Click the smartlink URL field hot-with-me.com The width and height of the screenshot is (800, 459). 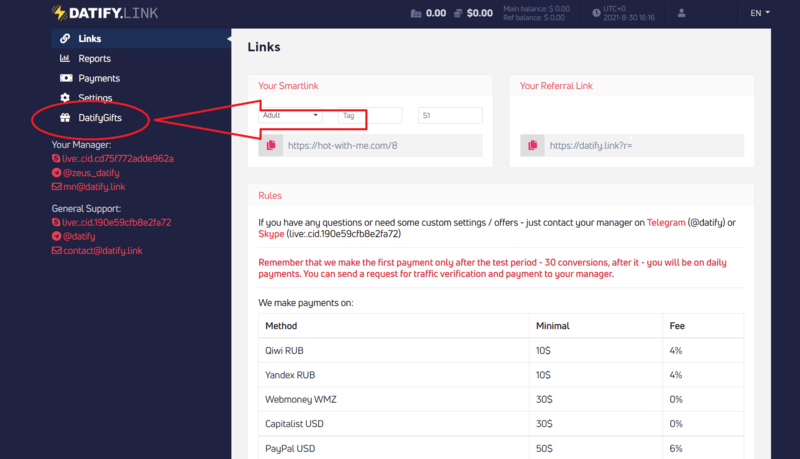[383, 145]
